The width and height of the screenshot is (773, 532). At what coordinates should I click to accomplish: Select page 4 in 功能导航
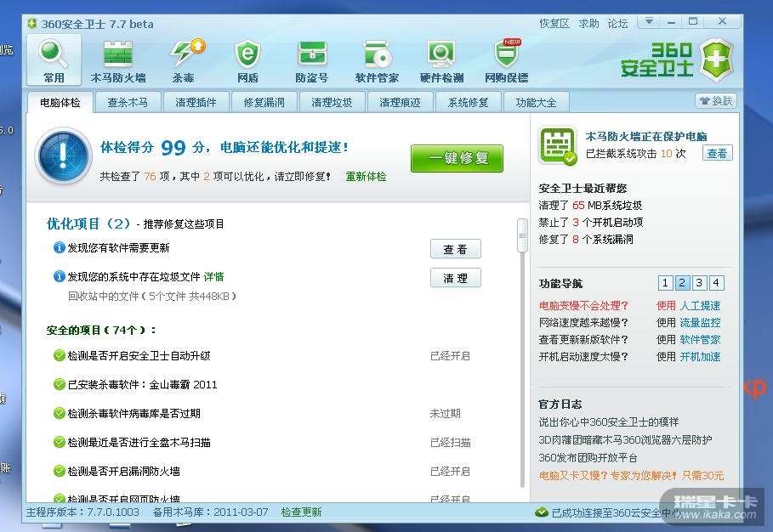pyautogui.click(x=716, y=283)
